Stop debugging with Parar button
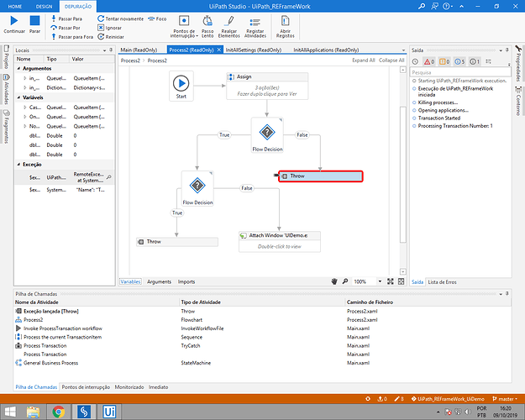Image resolution: width=525 pixels, height=420 pixels. point(34,24)
